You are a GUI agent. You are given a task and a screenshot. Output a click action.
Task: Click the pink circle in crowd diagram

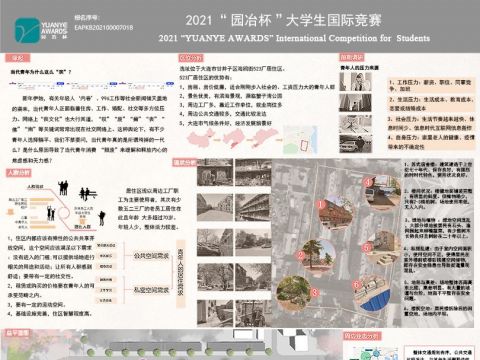64,213
